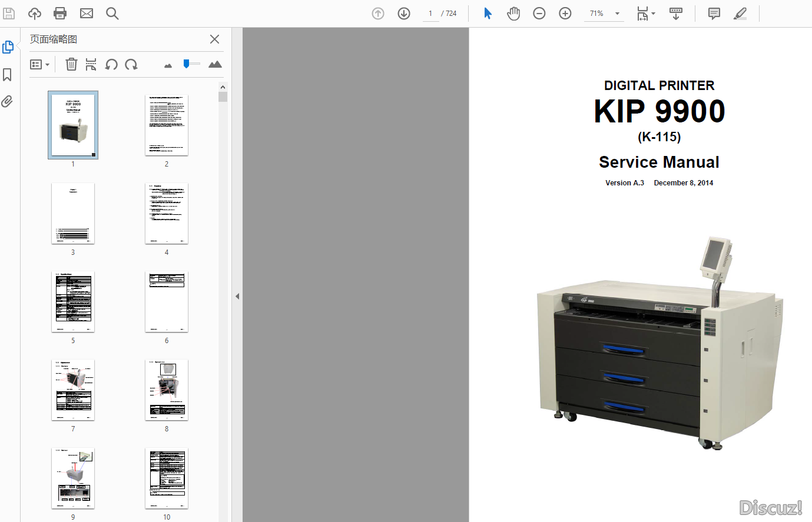Toggle the Page Thumbnails panel
Image resolution: width=812 pixels, height=522 pixels.
click(x=8, y=47)
